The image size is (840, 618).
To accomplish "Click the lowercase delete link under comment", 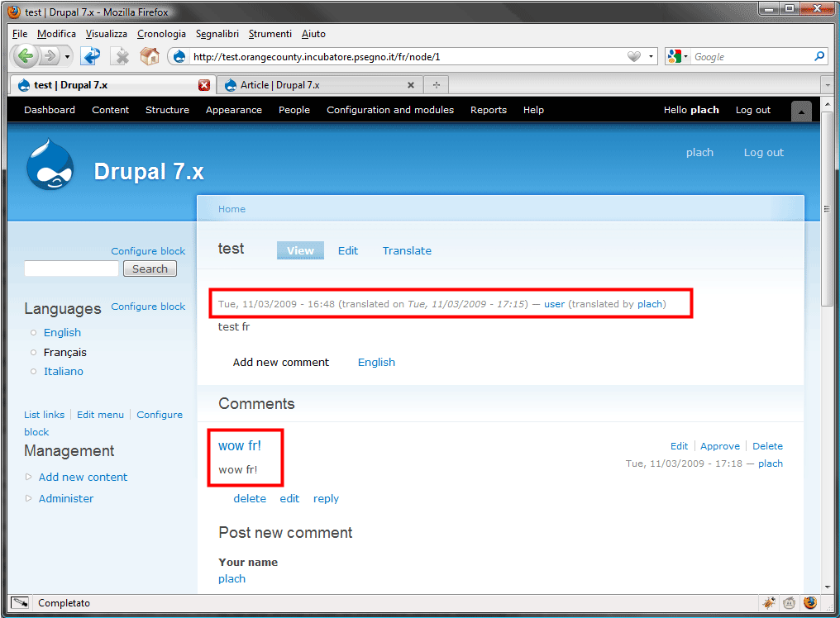I will click(250, 498).
